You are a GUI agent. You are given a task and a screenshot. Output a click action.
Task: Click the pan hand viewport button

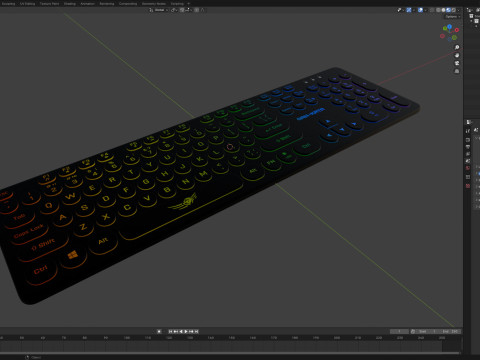pyautogui.click(x=457, y=55)
